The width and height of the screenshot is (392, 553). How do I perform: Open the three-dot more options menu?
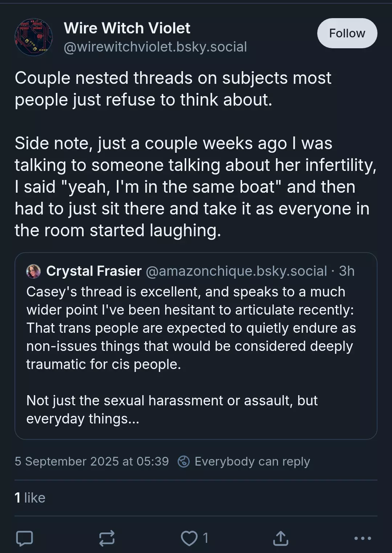click(363, 538)
